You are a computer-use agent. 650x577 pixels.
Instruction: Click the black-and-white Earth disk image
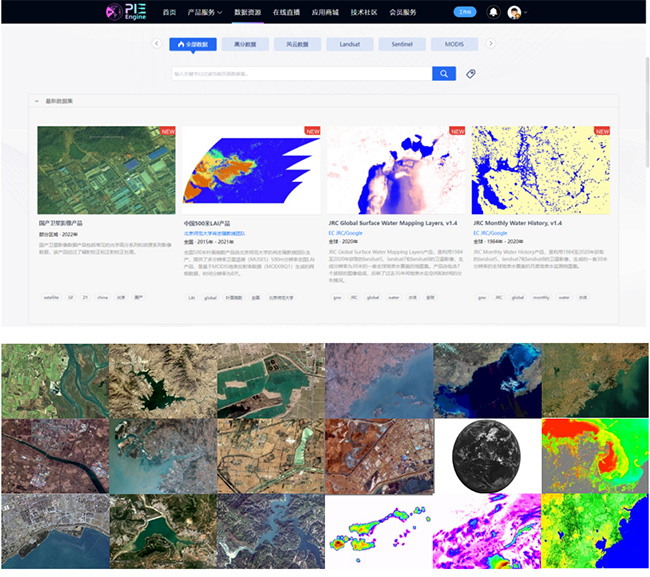pos(486,456)
